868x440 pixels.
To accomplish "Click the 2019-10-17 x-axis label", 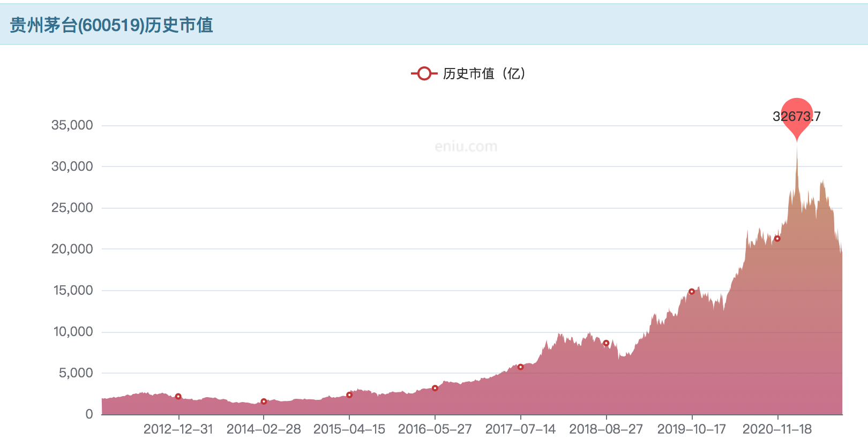I will click(692, 429).
